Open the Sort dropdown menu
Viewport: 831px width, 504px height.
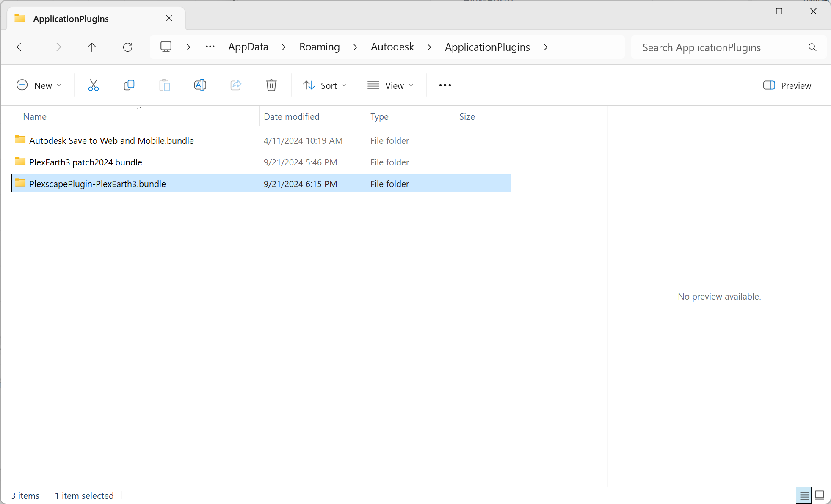coord(325,85)
